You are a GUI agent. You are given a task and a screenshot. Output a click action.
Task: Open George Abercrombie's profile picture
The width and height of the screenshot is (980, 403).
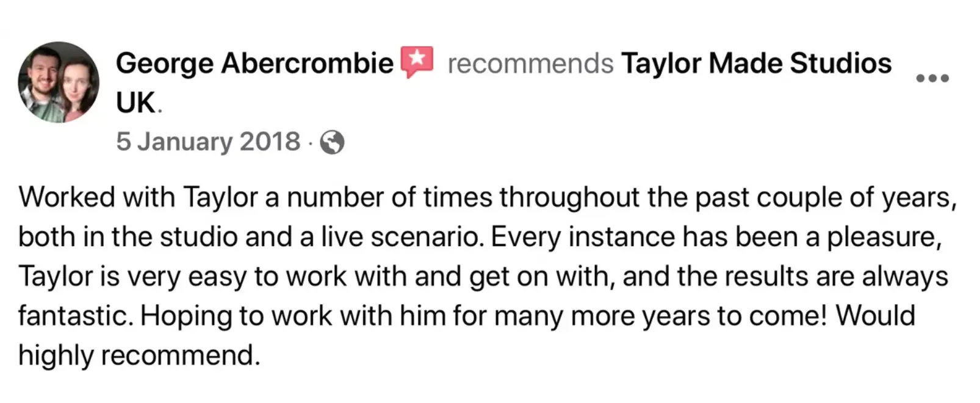click(x=59, y=82)
